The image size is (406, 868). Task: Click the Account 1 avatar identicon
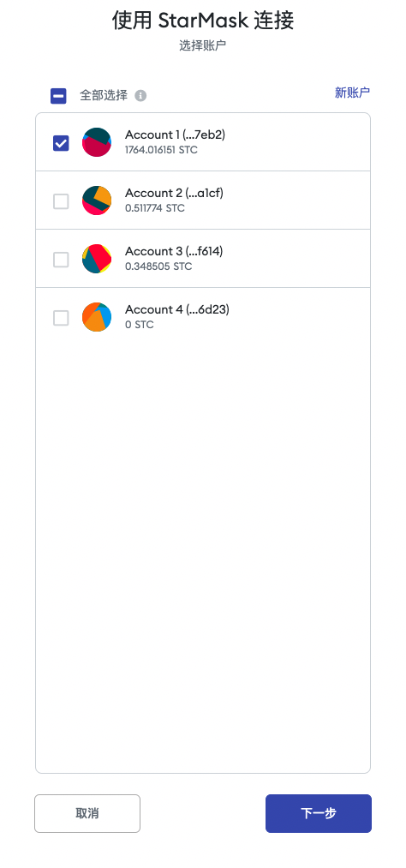click(x=97, y=142)
